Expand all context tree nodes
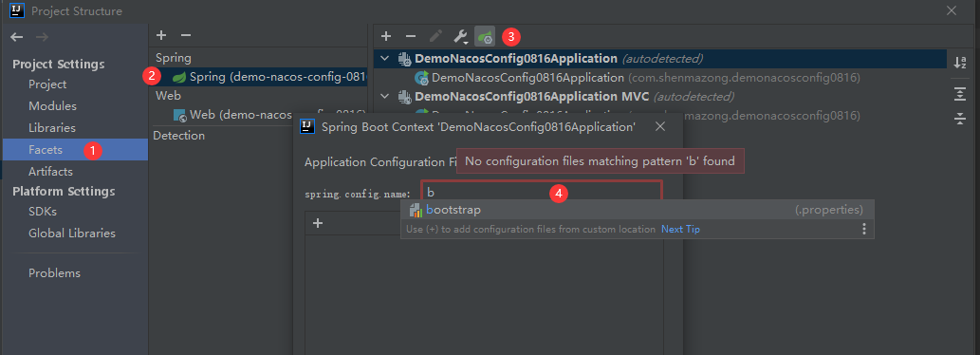This screenshot has height=355, width=980. (960, 94)
